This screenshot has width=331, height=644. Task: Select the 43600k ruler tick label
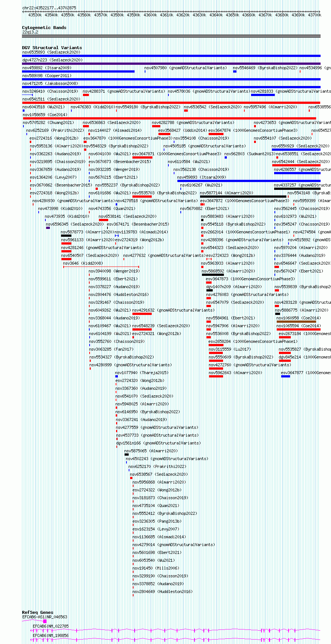[x=150, y=15]
